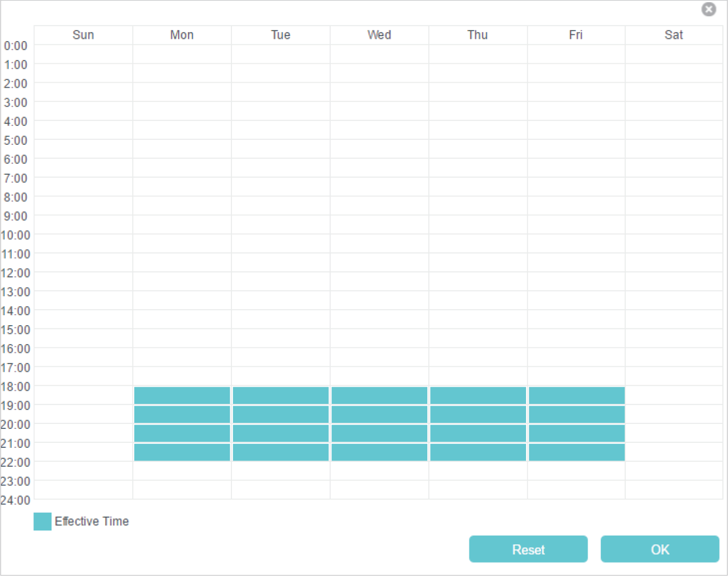The width and height of the screenshot is (728, 576).
Task: Select the Mon column header
Action: tap(182, 35)
